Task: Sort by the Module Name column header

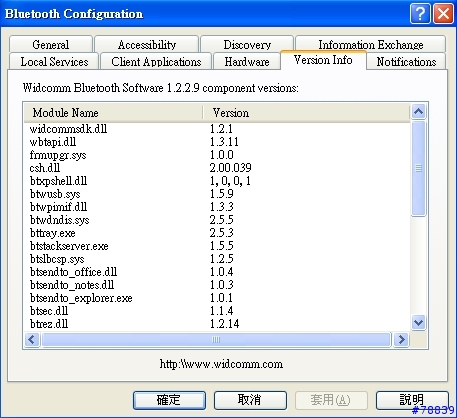Action: (x=113, y=113)
